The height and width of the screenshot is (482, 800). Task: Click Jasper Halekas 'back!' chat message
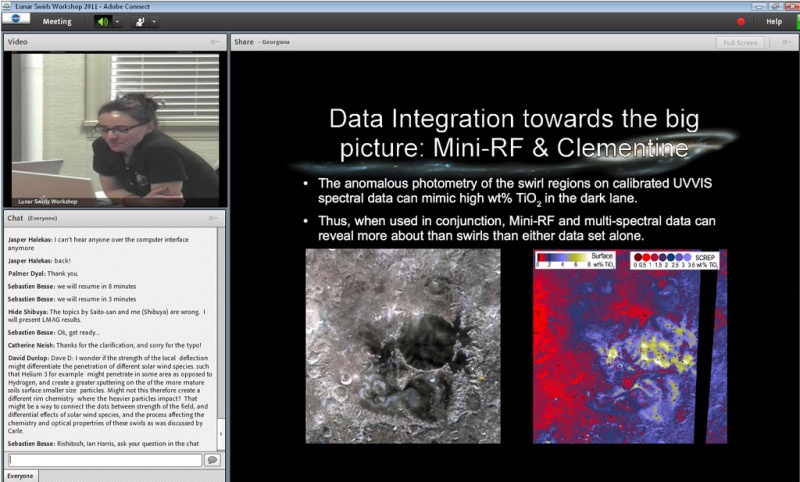[39, 261]
